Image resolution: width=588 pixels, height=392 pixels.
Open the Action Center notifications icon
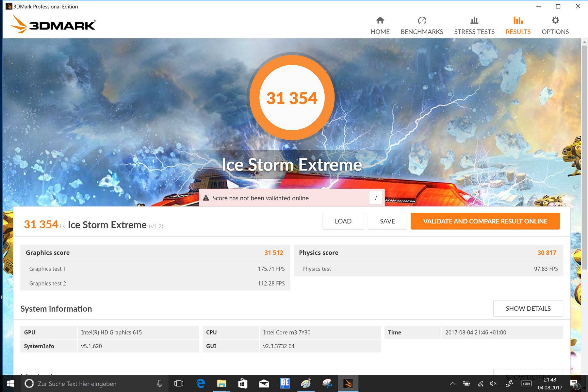click(575, 384)
